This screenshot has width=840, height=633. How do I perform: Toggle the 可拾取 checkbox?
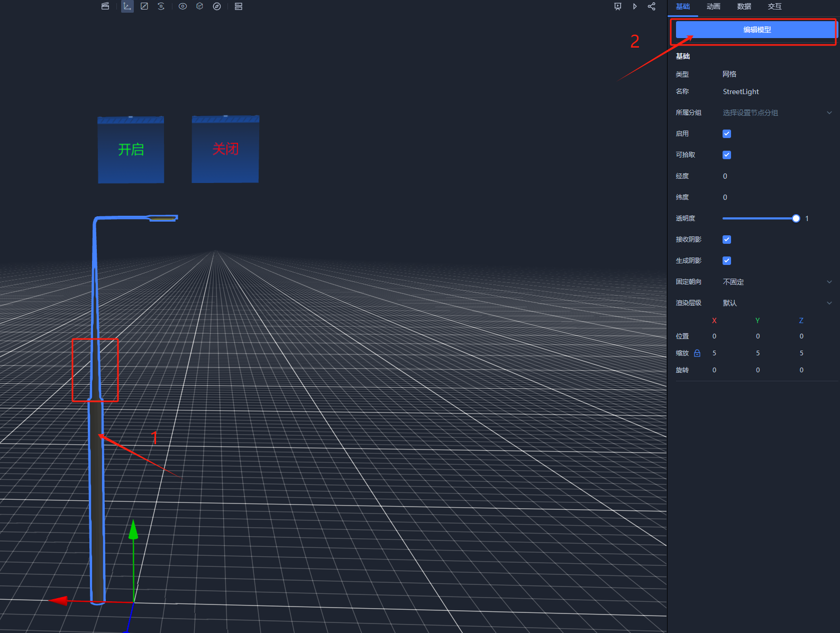pos(727,155)
